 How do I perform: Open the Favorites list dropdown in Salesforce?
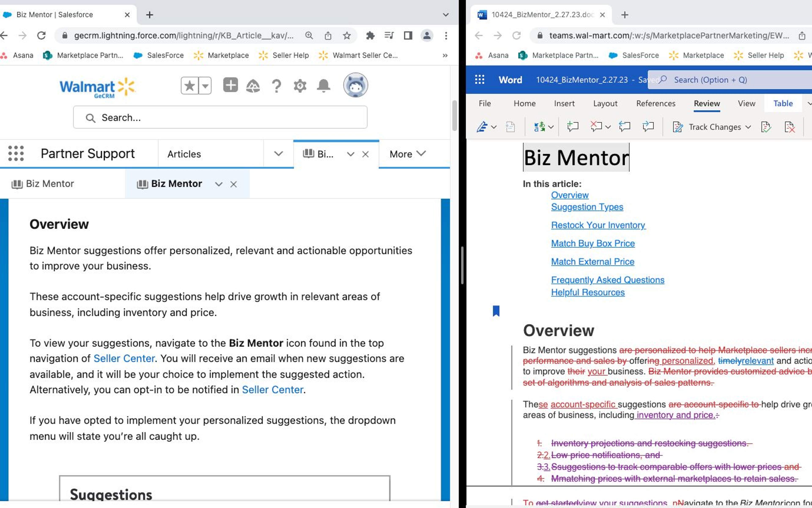tap(205, 86)
